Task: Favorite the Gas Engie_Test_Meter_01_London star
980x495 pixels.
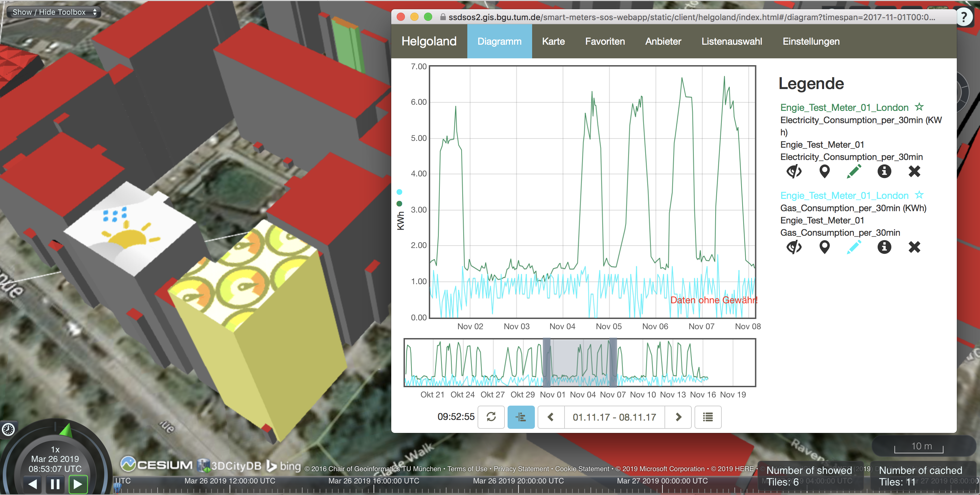Action: tap(919, 195)
